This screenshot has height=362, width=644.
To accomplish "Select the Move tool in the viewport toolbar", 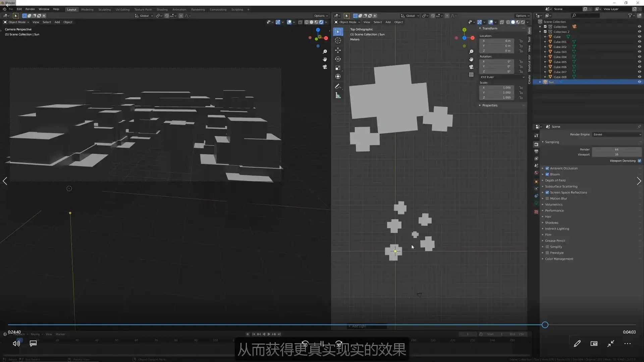I will point(338,50).
